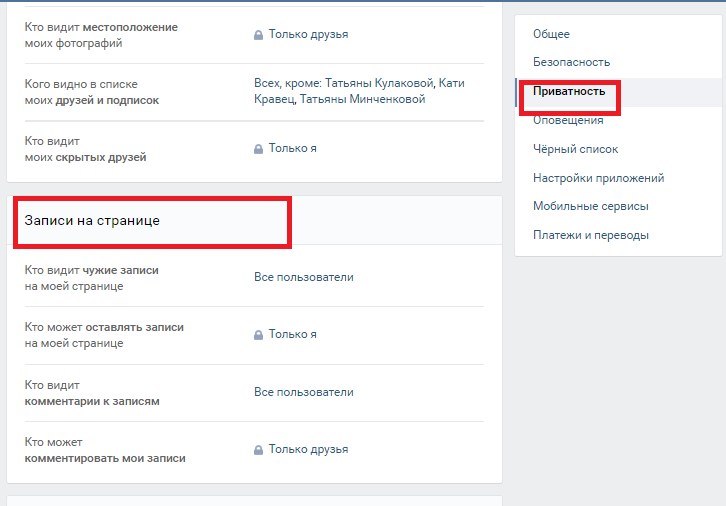Go to Настройки приложений
The width and height of the screenshot is (726, 506).
pyautogui.click(x=599, y=178)
